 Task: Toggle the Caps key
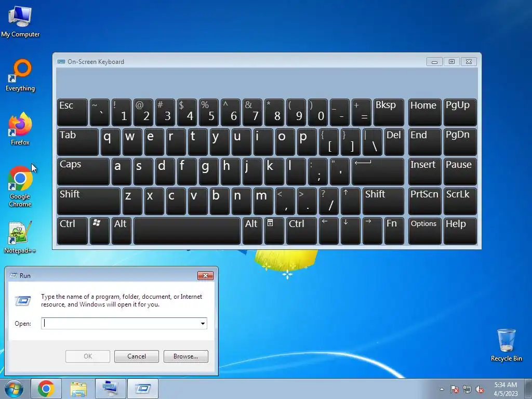click(84, 171)
